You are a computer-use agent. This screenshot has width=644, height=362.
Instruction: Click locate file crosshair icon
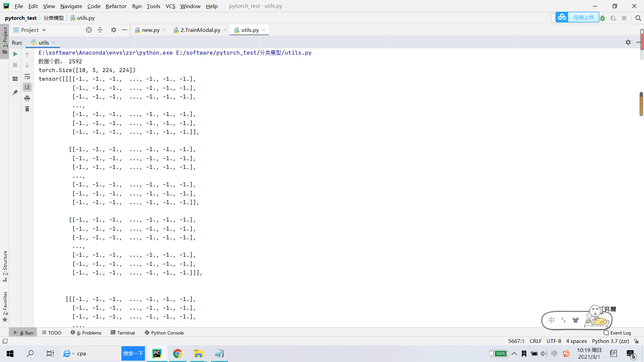(89, 30)
